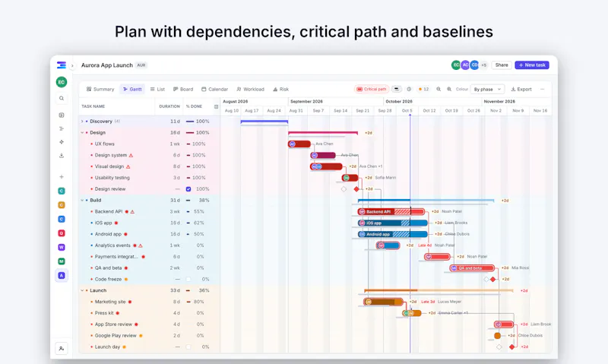Open the orange C workspace icon
This screenshot has width=608, height=364.
pos(62,205)
